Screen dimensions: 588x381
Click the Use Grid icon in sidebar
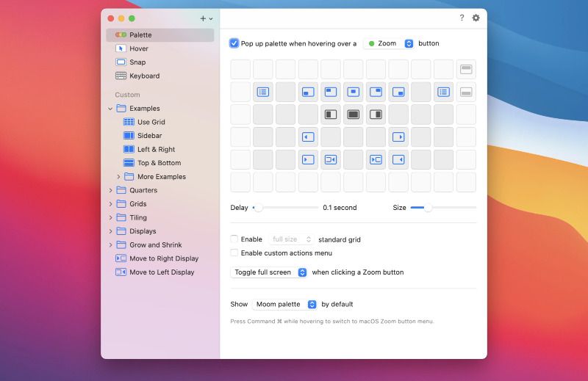[x=129, y=122]
